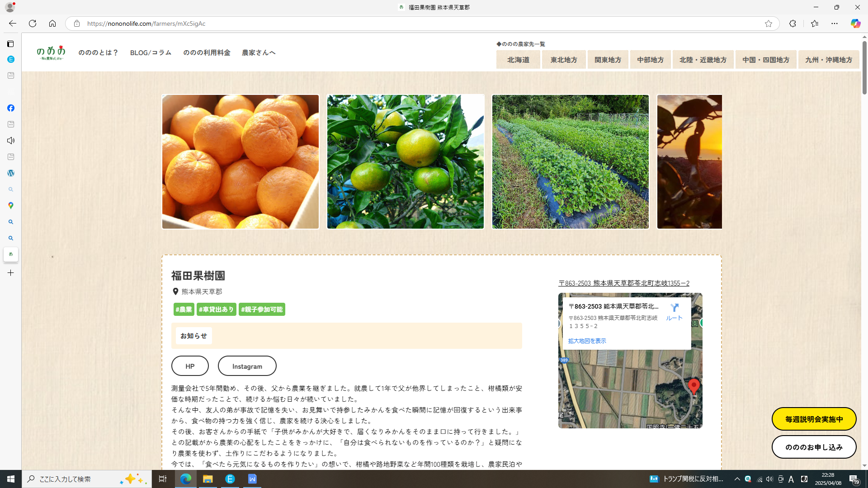Refresh the page with reload icon

click(x=33, y=23)
